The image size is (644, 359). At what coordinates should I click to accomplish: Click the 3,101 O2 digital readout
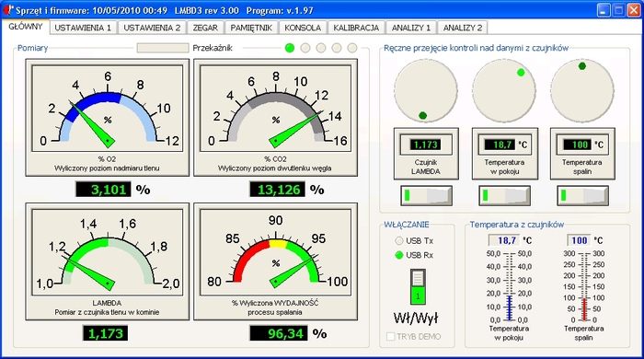click(x=103, y=190)
